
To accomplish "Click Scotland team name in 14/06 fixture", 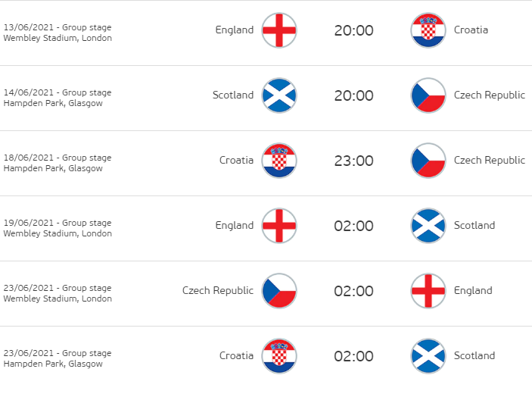I will pos(233,95).
